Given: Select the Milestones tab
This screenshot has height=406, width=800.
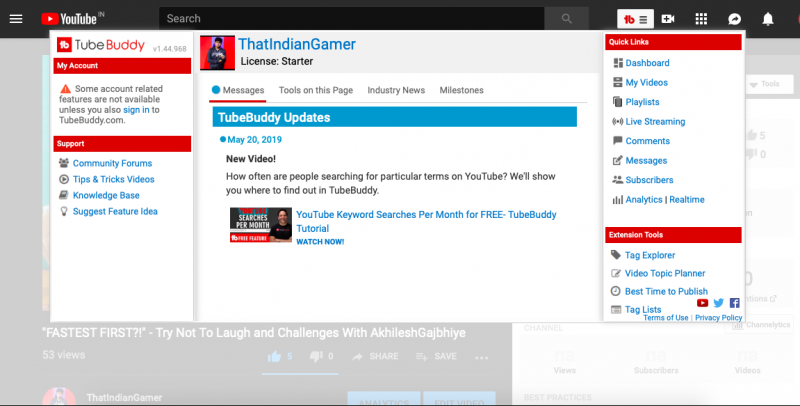Looking at the screenshot, I should pos(461,90).
